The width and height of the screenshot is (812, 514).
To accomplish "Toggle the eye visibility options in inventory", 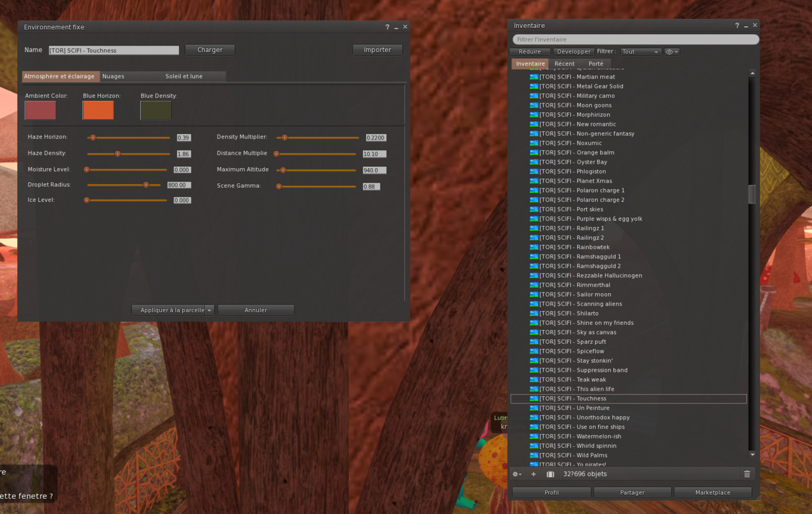I will point(671,52).
